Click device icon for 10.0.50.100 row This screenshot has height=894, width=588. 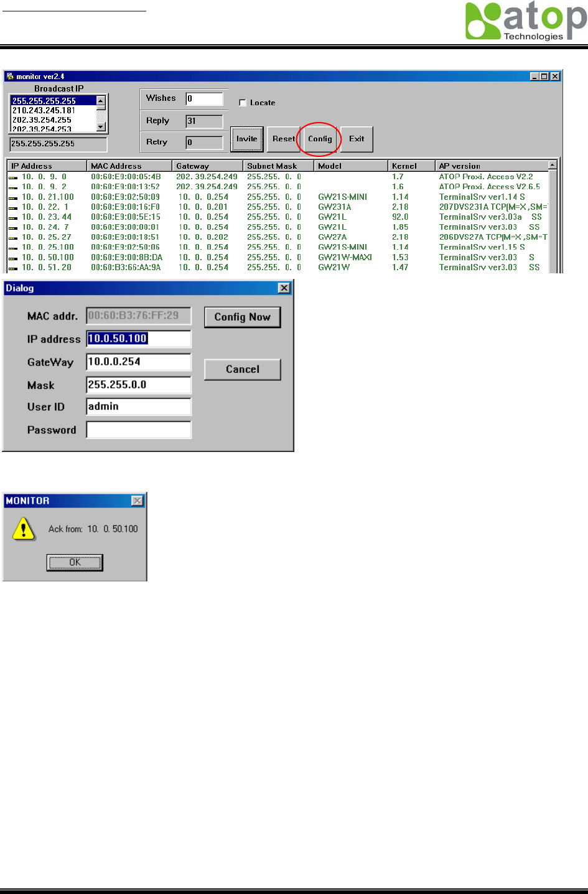point(13,258)
